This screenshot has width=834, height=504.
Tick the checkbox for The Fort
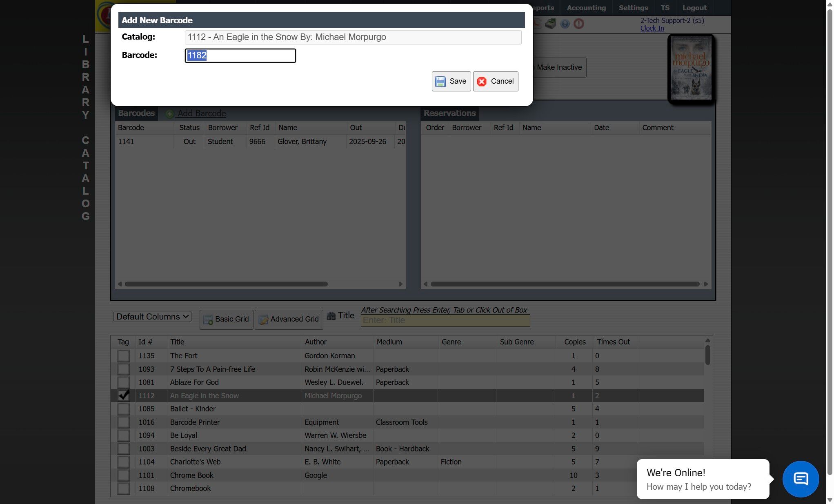pos(123,356)
